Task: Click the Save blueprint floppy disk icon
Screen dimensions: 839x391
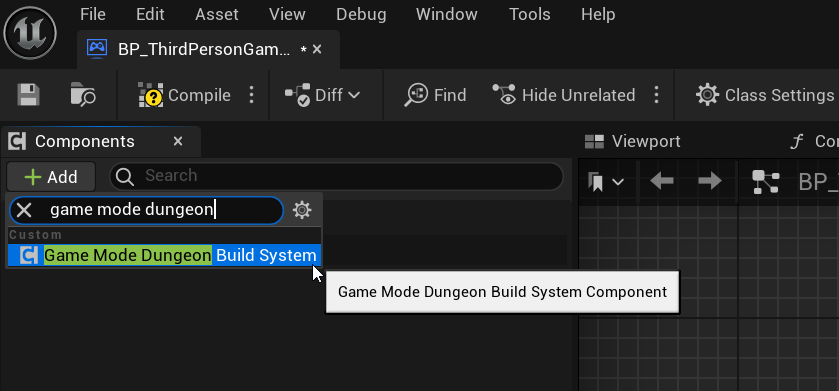Action: point(28,95)
